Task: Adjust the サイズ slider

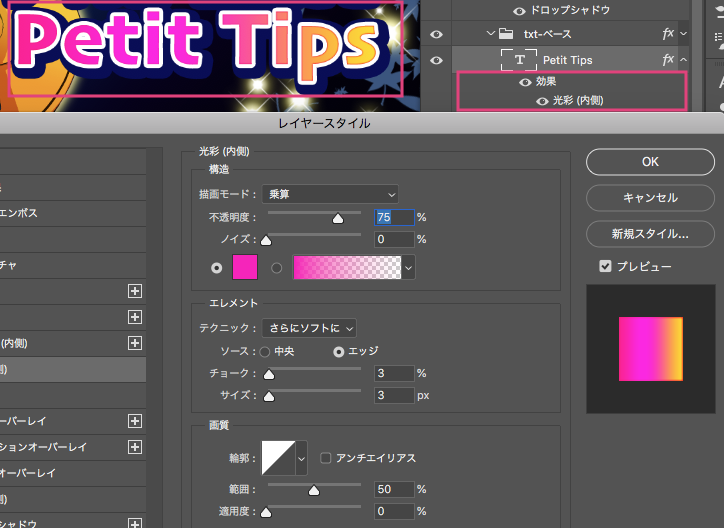Action: 269,396
